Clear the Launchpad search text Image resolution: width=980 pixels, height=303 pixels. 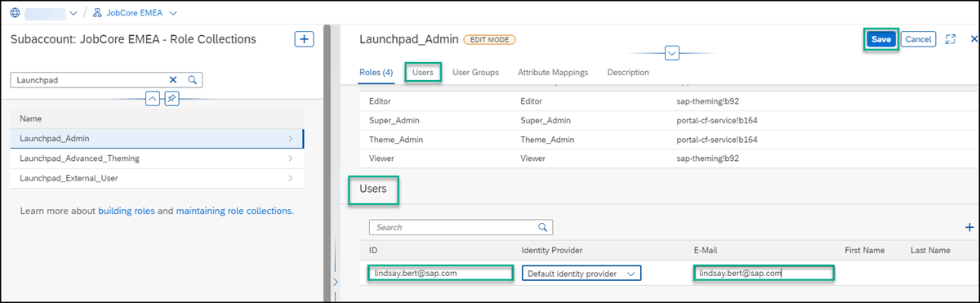pos(172,80)
